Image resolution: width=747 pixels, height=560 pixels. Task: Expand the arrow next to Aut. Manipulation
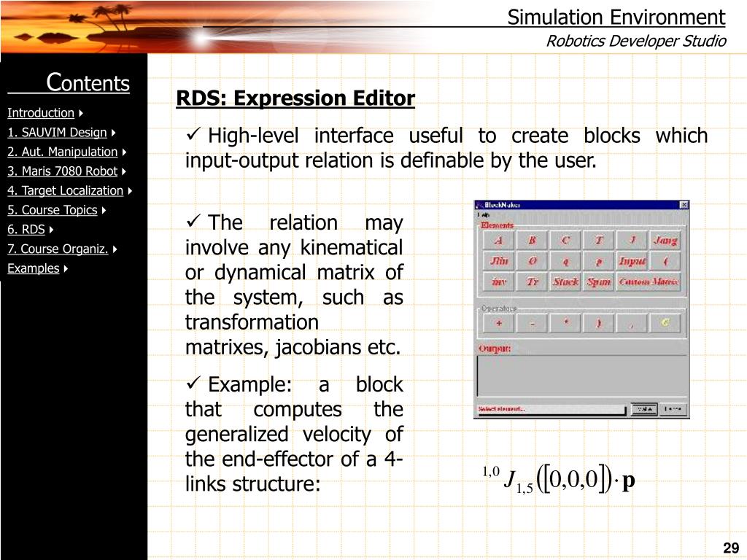124,152
